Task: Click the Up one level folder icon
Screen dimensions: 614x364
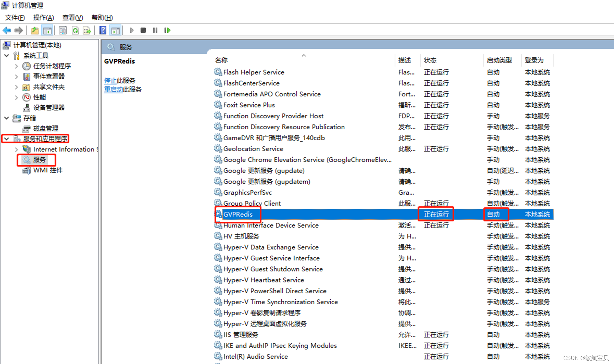Action: pyautogui.click(x=35, y=30)
